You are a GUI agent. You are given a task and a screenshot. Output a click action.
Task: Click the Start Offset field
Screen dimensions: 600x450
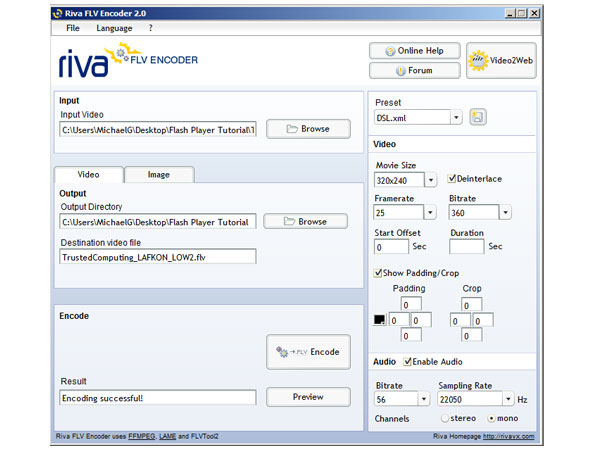[391, 247]
